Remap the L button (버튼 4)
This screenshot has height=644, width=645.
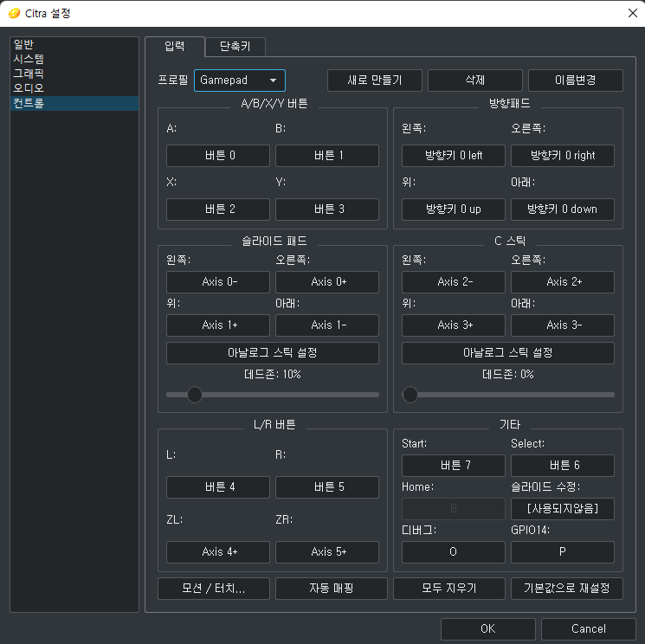217,487
